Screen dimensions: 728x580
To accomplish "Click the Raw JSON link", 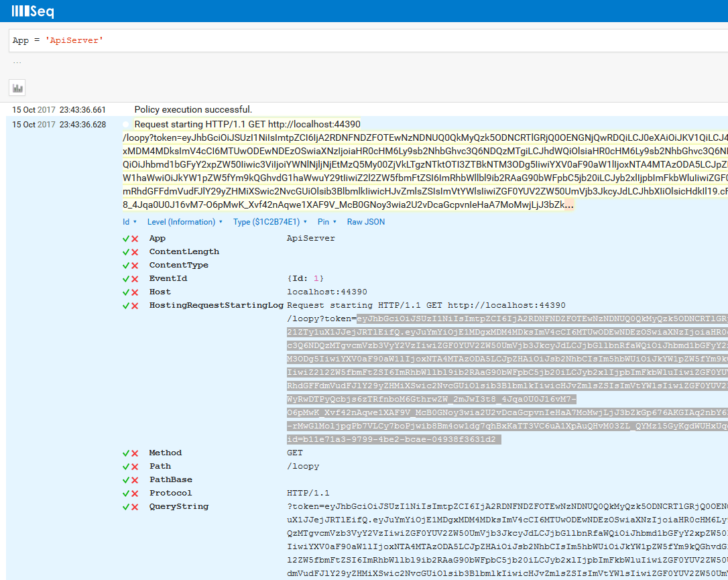I will click(366, 222).
